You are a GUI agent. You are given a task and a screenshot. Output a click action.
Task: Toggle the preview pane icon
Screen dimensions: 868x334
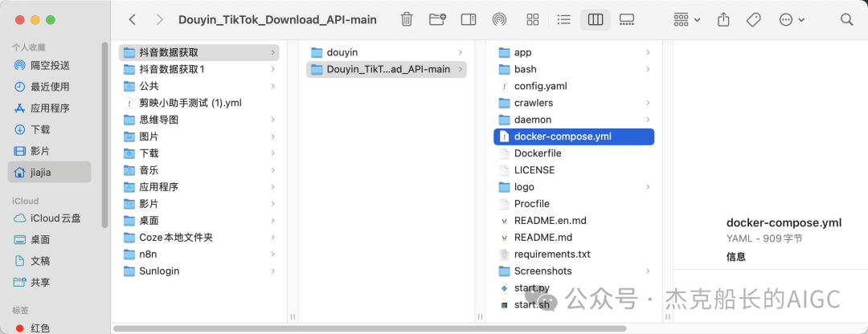point(469,20)
